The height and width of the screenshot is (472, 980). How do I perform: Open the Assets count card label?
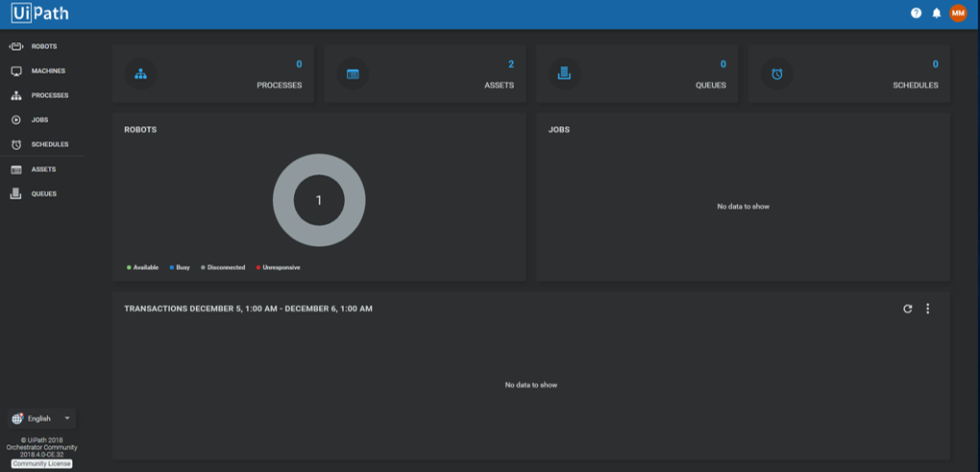(x=500, y=86)
